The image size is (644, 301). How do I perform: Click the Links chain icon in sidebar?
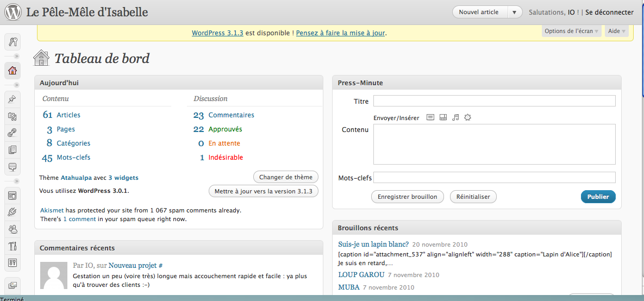click(x=12, y=133)
